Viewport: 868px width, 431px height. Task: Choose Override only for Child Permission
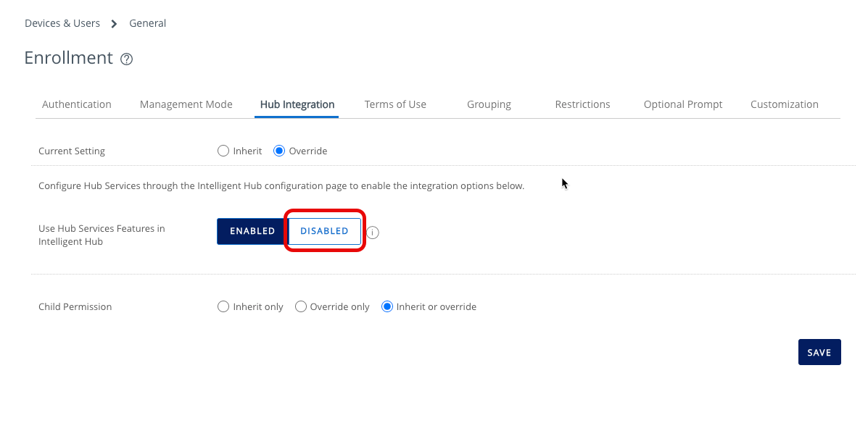[x=300, y=306]
